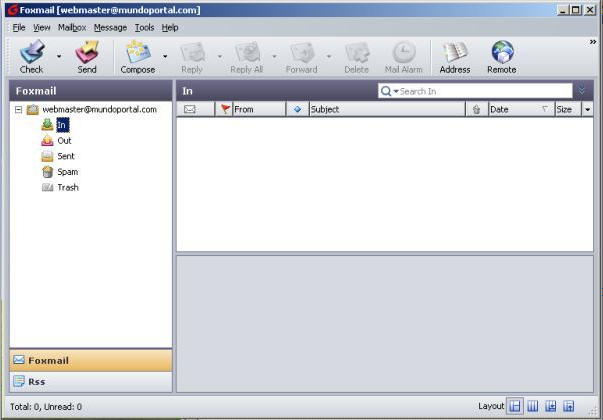Click the Total: 0, Unread: 0 status text
The width and height of the screenshot is (603, 420).
tap(46, 407)
